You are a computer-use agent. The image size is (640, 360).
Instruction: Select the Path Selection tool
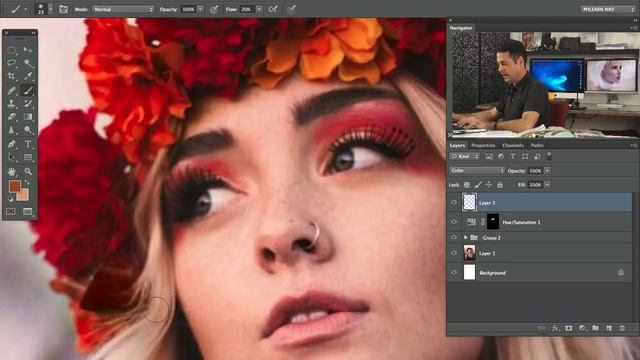click(x=11, y=157)
